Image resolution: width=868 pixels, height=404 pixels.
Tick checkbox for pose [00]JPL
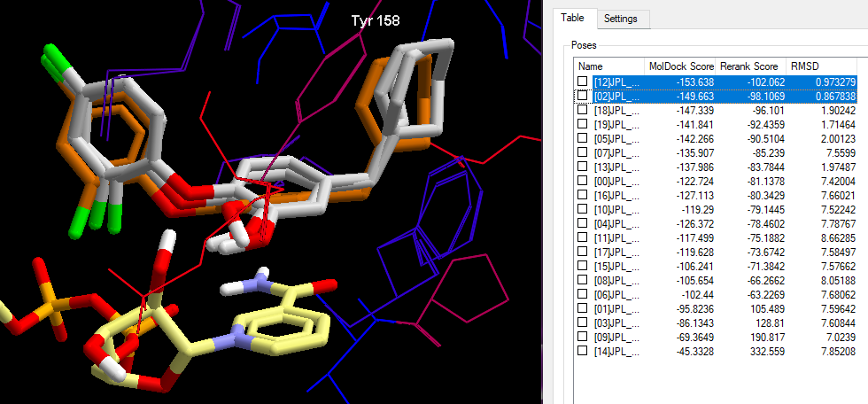point(583,181)
